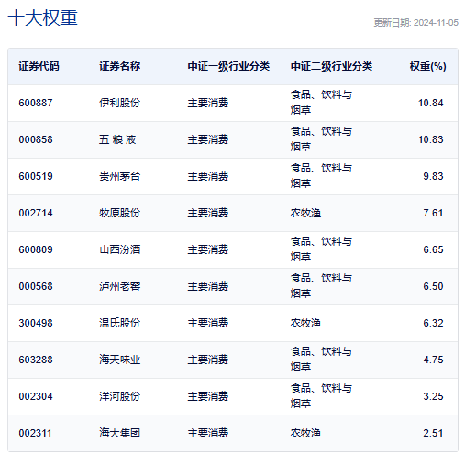Click 农牧渔 in the 海大集团 row
This screenshot has height=465, width=476.
305,433
